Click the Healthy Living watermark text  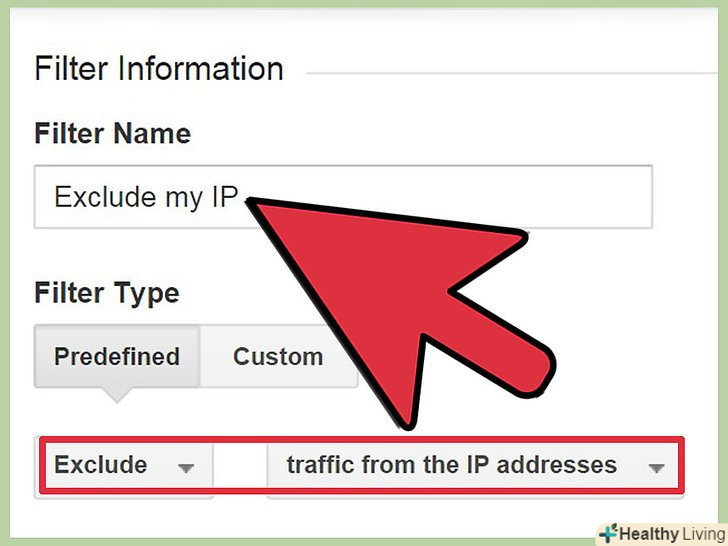coord(672,534)
